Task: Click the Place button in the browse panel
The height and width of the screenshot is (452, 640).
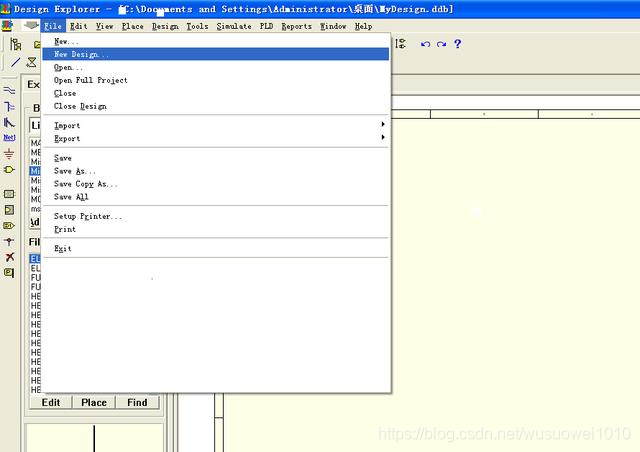Action: (x=94, y=402)
